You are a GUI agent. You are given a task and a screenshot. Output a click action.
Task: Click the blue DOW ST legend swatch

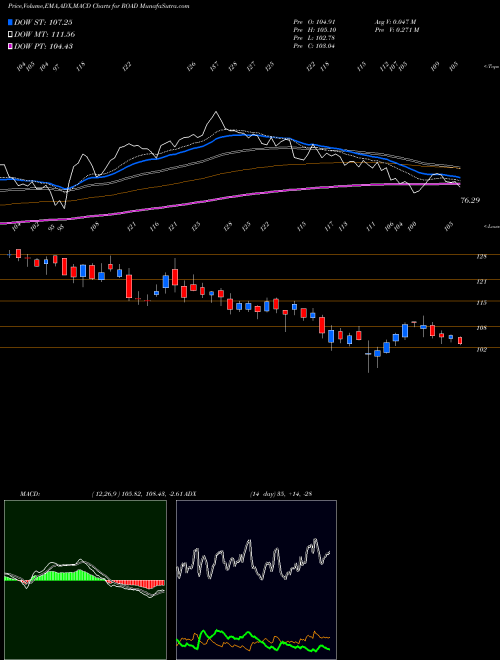(x=10, y=22)
